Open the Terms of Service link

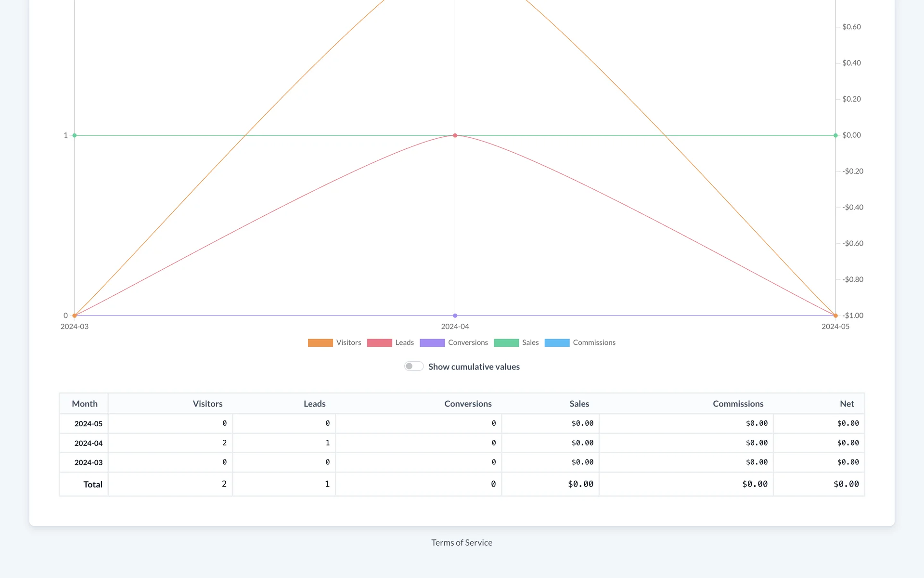pyautogui.click(x=462, y=543)
